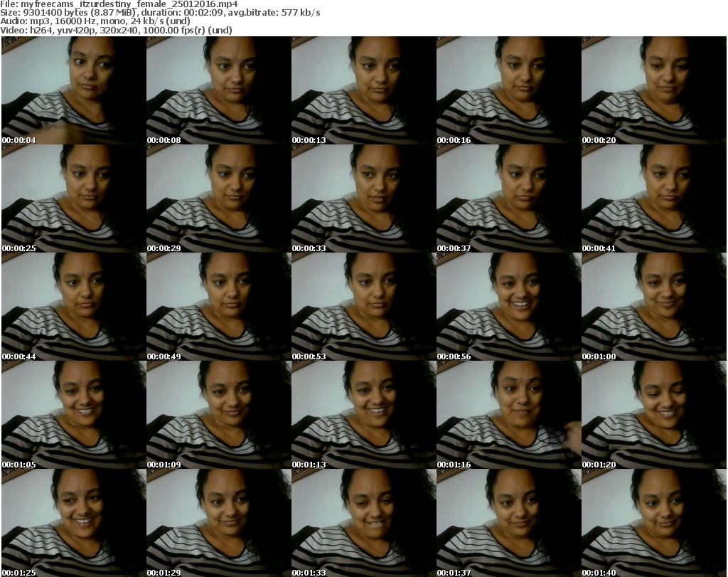The image size is (728, 577).
Task: Open the thumbnail at 00:00:41
Action: pyautogui.click(x=654, y=198)
